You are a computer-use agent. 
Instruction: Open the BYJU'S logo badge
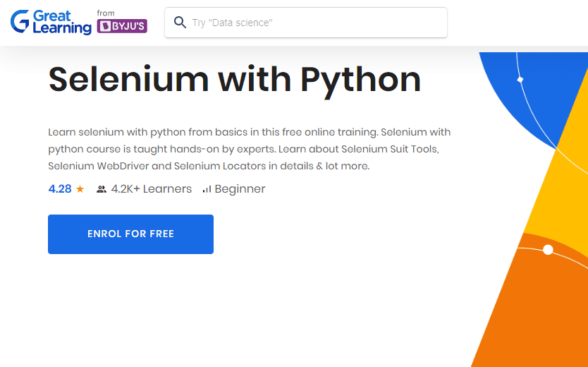coord(122,26)
